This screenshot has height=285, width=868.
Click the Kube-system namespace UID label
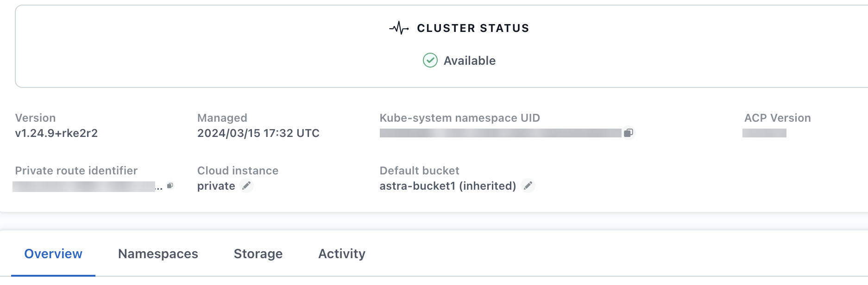[x=459, y=118]
